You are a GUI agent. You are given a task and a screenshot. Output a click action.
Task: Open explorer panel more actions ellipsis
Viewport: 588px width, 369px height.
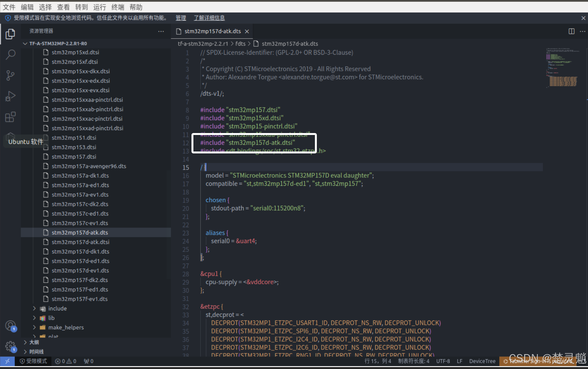(x=161, y=31)
